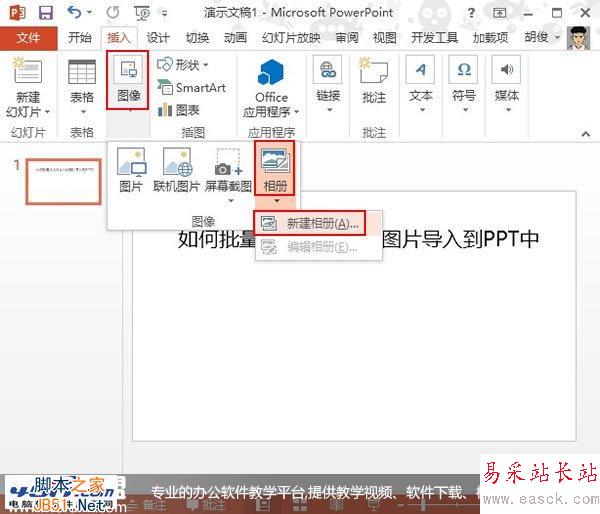The image size is (600, 514).
Task: Start slideshow from beginning icon
Action: [x=142, y=14]
